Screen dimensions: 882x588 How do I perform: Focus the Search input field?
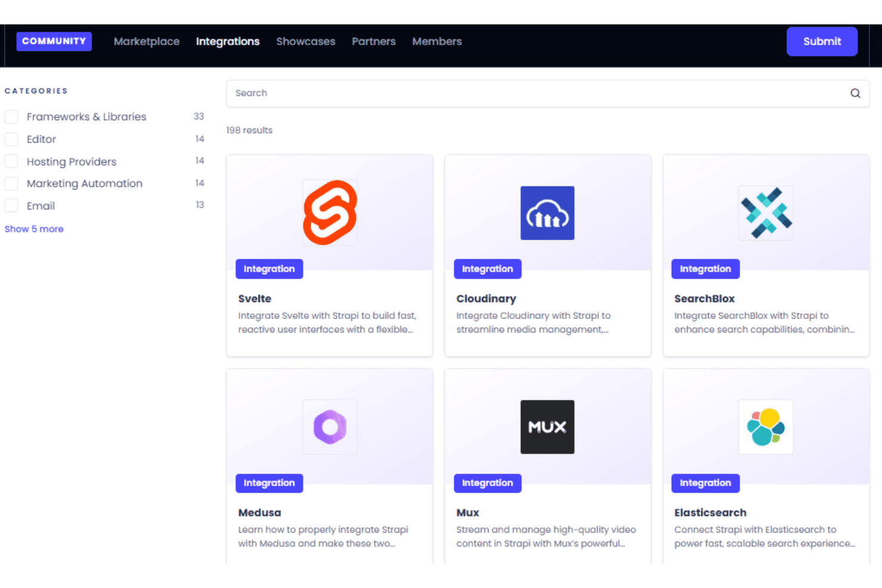click(x=548, y=93)
